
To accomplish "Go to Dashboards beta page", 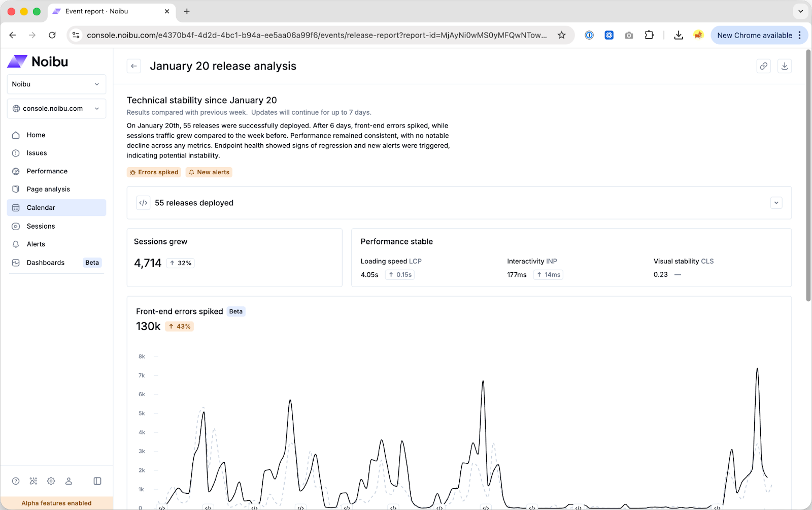I will [x=46, y=263].
